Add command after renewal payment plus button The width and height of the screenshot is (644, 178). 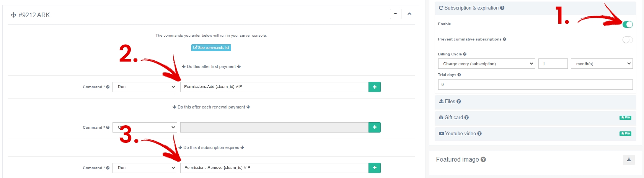374,128
